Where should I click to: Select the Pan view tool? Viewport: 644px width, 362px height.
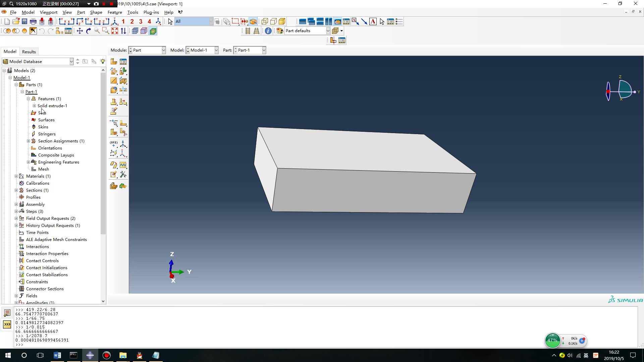[x=80, y=31]
